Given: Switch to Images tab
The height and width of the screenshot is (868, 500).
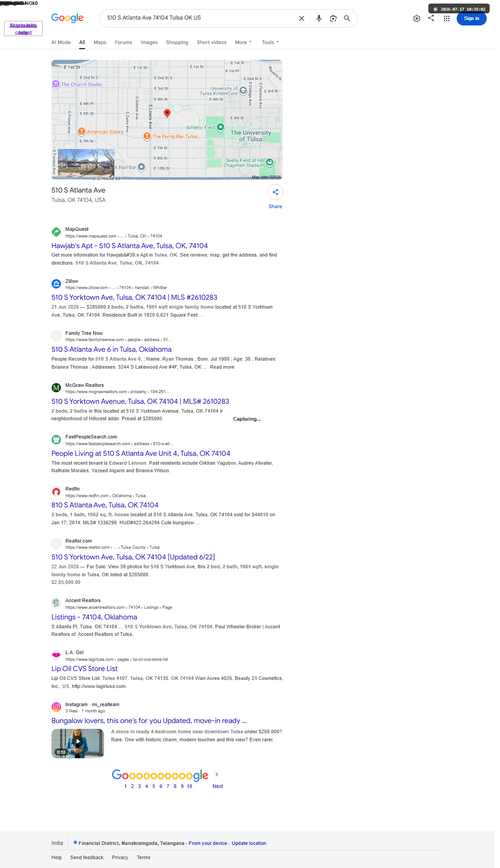Looking at the screenshot, I should [x=149, y=42].
